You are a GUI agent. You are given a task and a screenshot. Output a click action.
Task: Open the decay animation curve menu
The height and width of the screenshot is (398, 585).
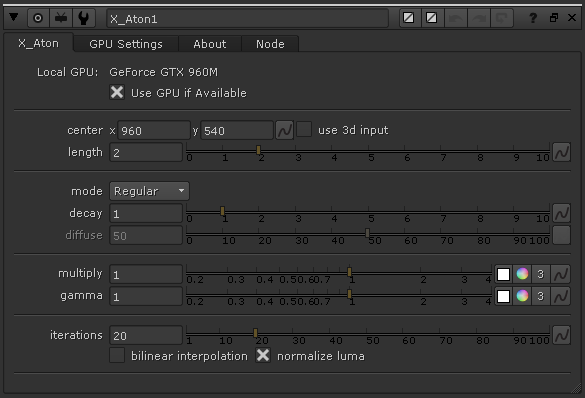pyautogui.click(x=561, y=213)
